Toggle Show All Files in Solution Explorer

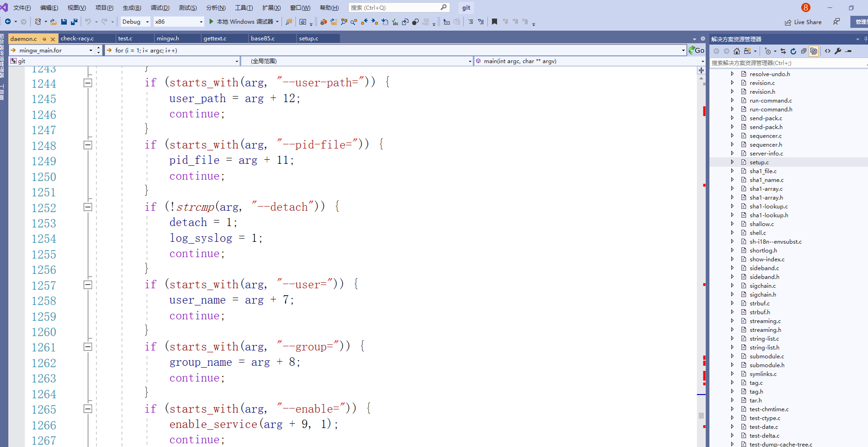[x=814, y=51]
